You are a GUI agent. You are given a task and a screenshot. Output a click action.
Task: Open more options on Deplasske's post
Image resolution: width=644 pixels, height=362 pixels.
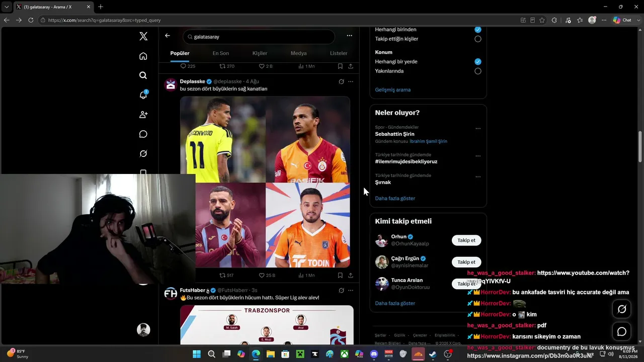click(351, 81)
